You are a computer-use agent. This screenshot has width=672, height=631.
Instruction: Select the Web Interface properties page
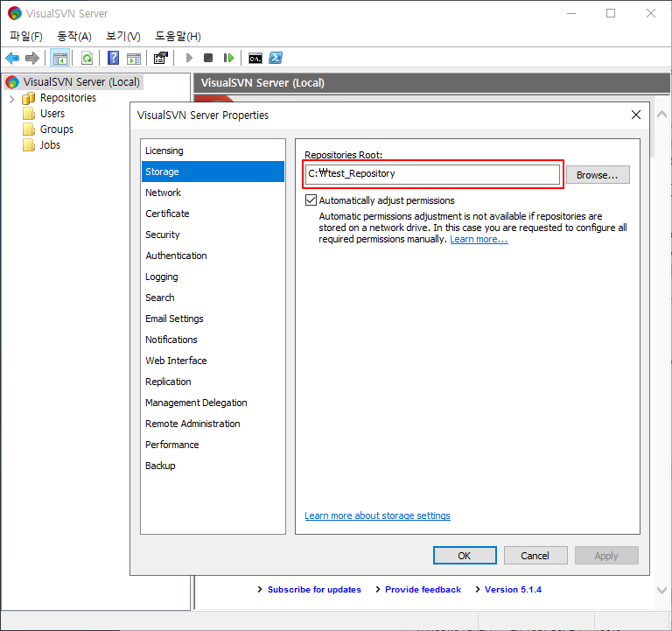(x=213, y=361)
